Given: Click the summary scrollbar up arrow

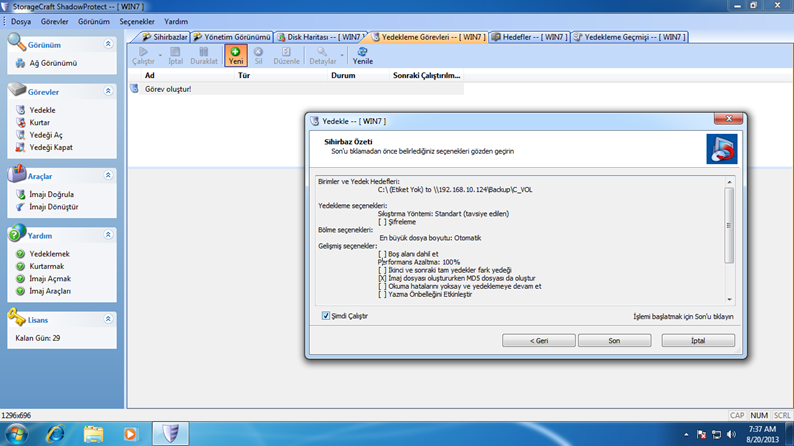Looking at the screenshot, I should 729,182.
